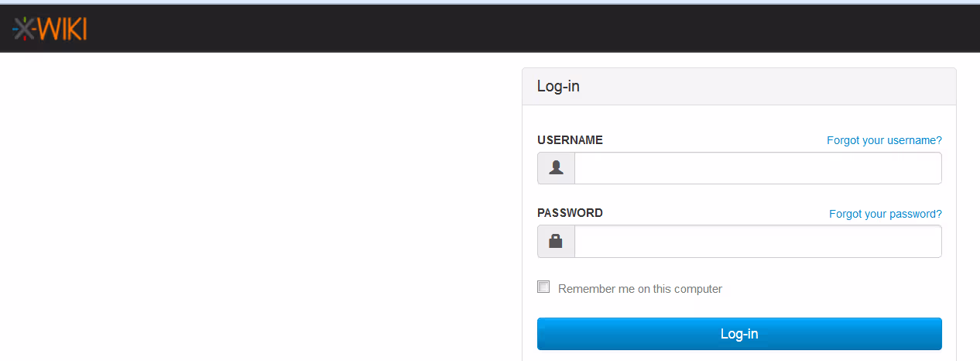
Task: Click the orange WIKI text in logo
Action: [x=62, y=29]
